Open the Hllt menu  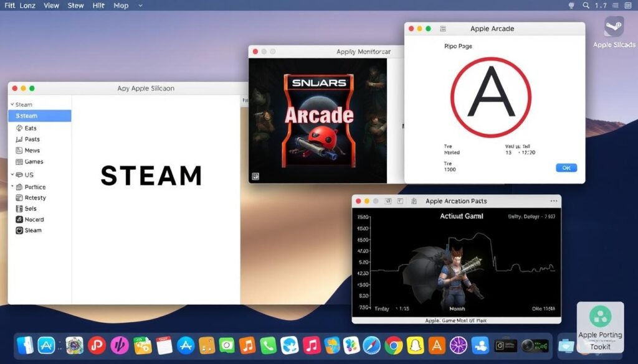[x=98, y=6]
